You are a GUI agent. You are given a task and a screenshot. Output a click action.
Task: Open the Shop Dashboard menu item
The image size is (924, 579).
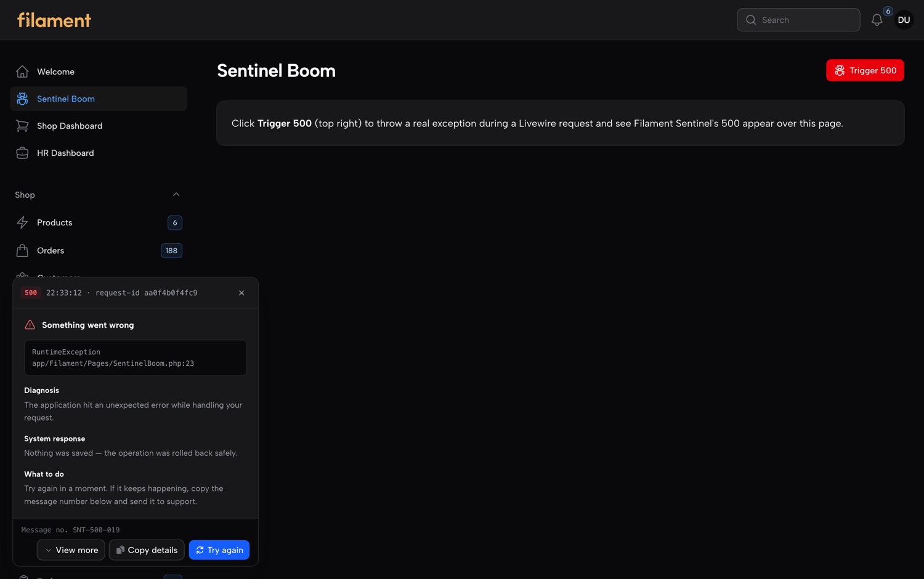coord(99,126)
